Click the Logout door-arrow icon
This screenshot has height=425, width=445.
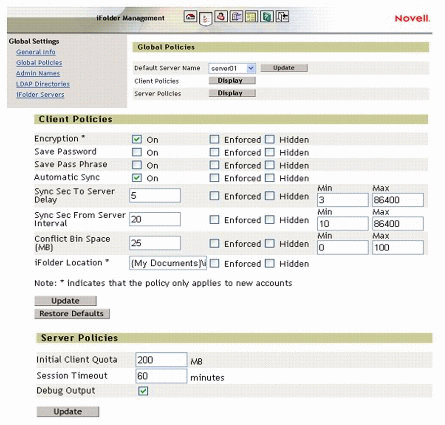[283, 16]
